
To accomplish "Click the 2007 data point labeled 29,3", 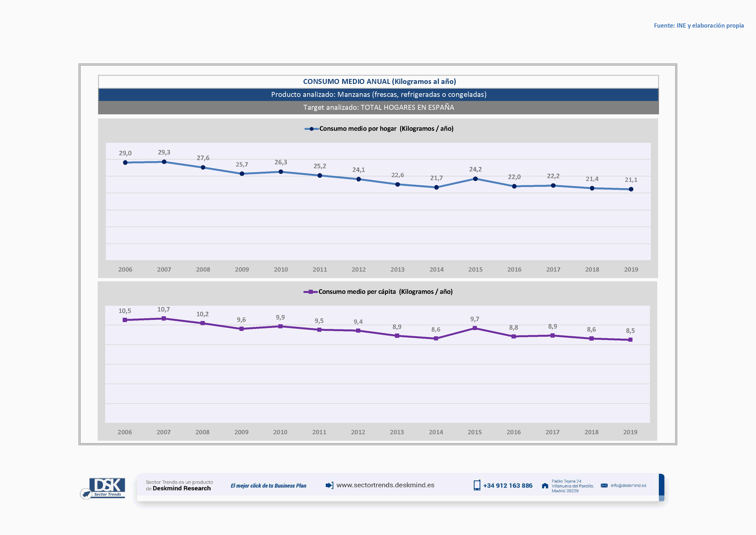I will pos(164,162).
